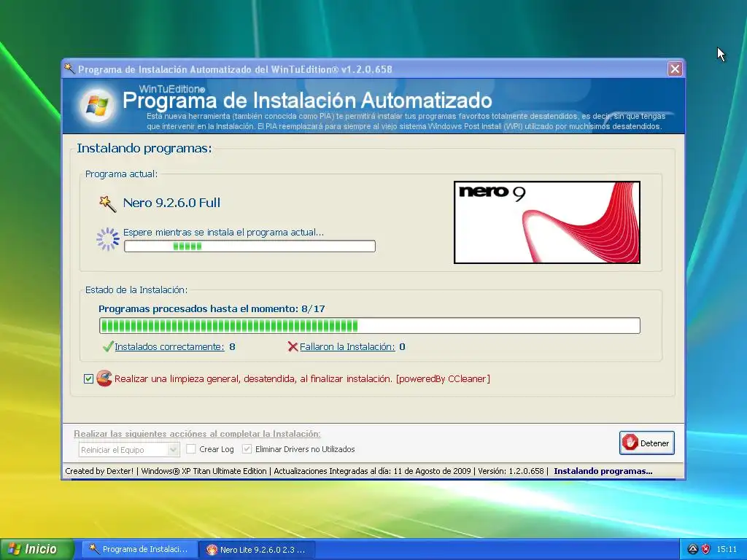Screen dimensions: 747x560
Task: Click the wand icon in window title bar
Action: pyautogui.click(x=69, y=69)
